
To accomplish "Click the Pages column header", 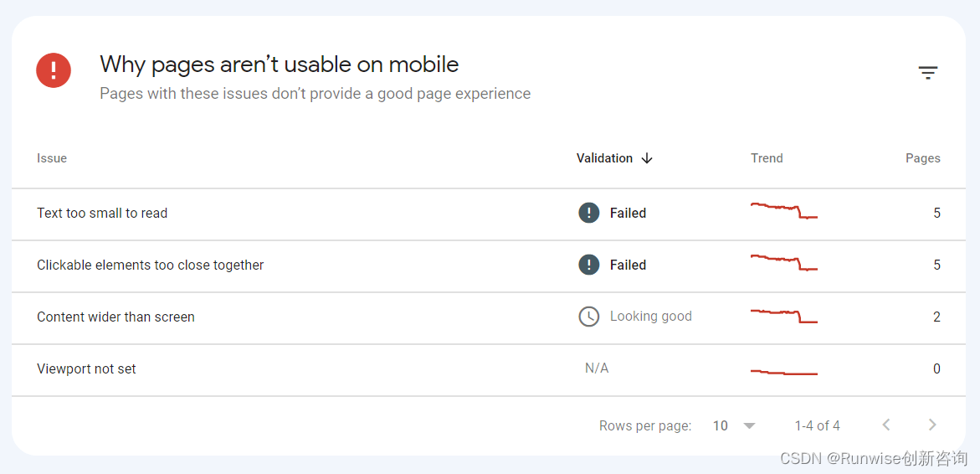I will [x=922, y=158].
